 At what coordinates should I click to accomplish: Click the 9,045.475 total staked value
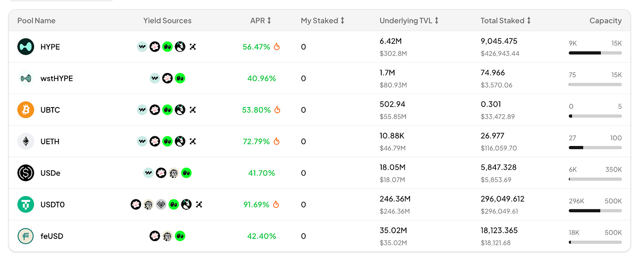pyautogui.click(x=499, y=41)
